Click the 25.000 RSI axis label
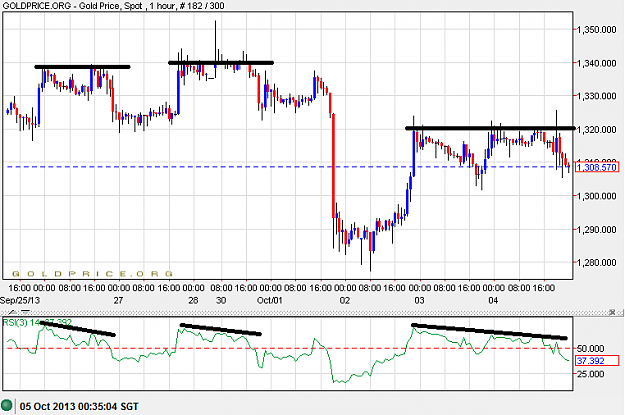625x415 pixels. [x=591, y=374]
